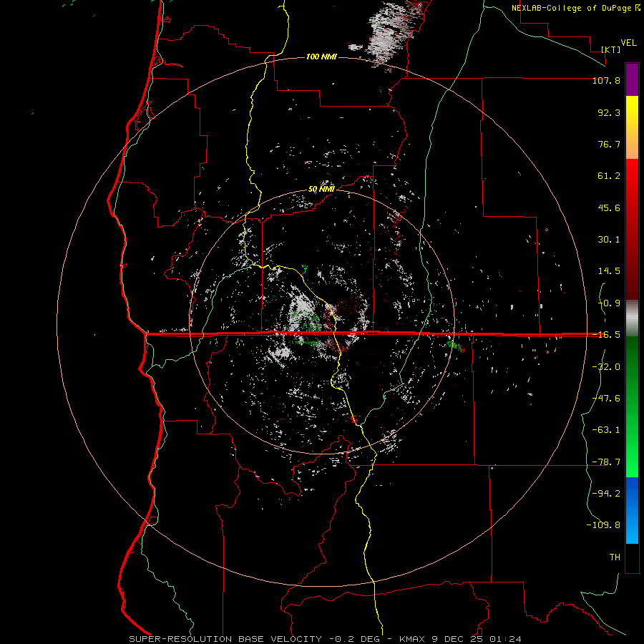644x644 pixels.
Task: Select the -16.5 scale value
Action: [606, 335]
